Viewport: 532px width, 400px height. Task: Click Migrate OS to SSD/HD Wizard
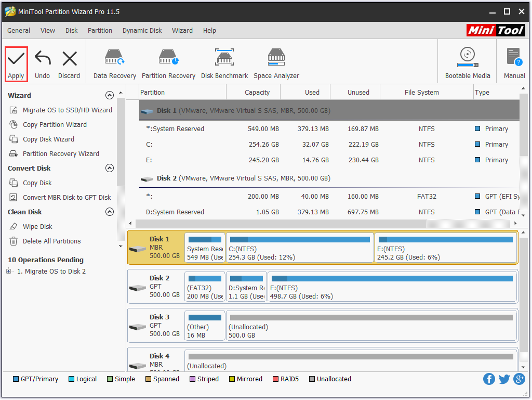(67, 110)
